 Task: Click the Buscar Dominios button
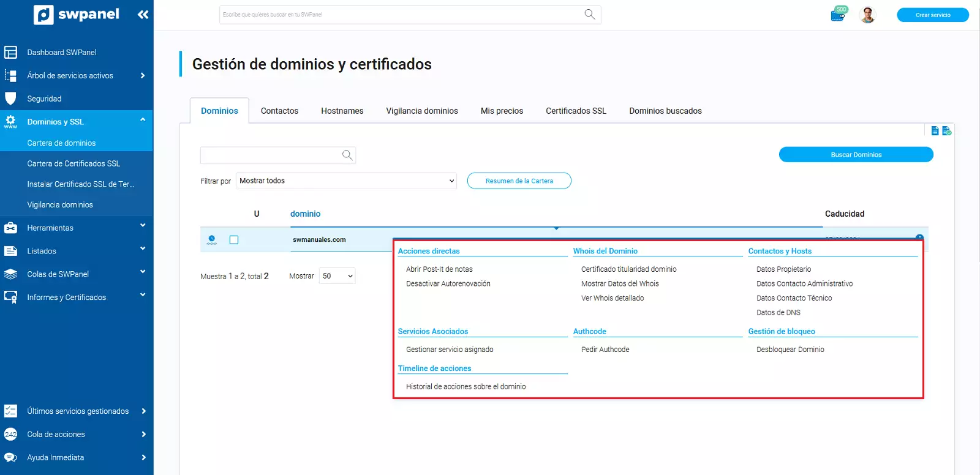[856, 155]
